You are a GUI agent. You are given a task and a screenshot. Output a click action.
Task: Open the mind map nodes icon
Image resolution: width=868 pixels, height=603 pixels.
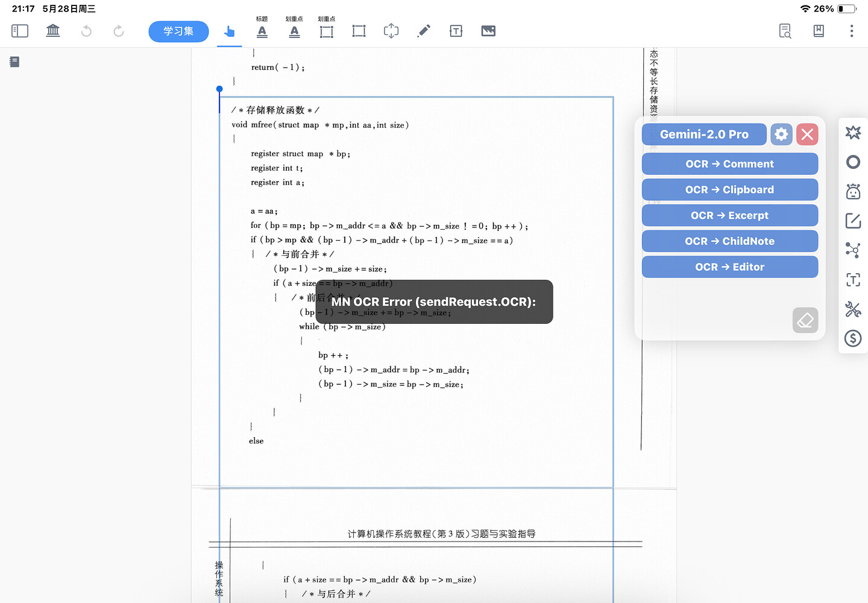click(853, 250)
